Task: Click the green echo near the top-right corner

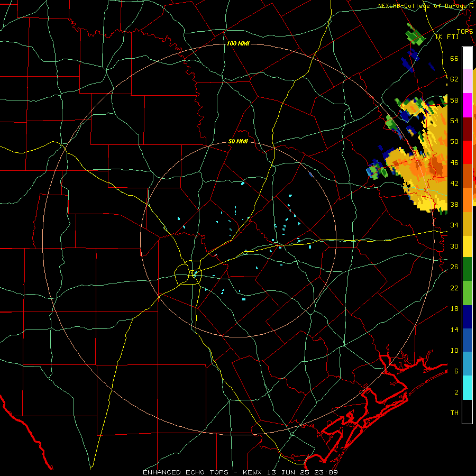Action: (415, 35)
